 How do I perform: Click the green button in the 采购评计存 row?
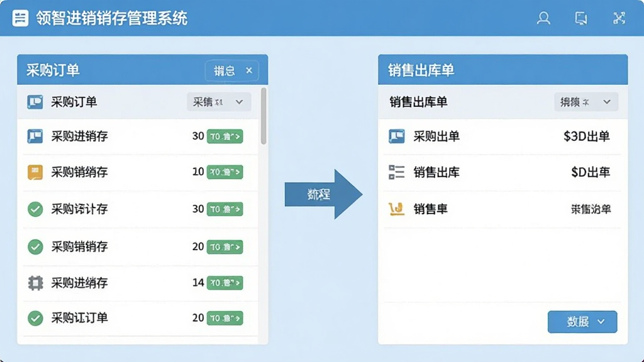pos(225,209)
